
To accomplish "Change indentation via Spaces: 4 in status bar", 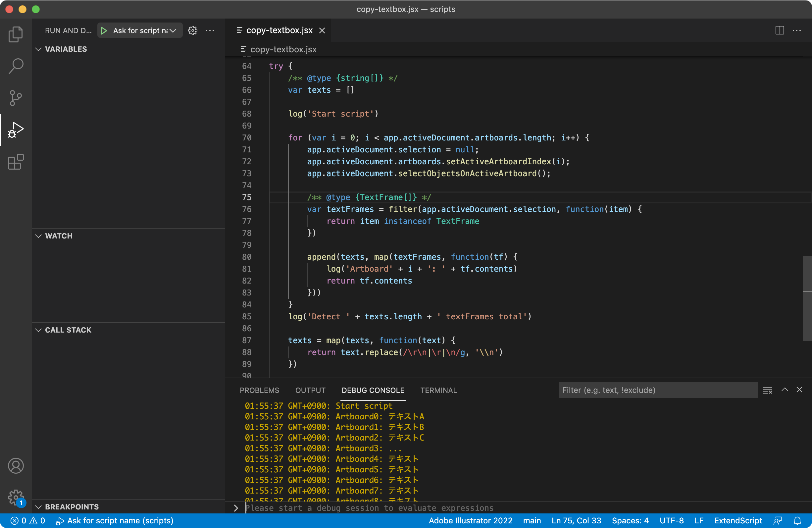I will (630, 520).
